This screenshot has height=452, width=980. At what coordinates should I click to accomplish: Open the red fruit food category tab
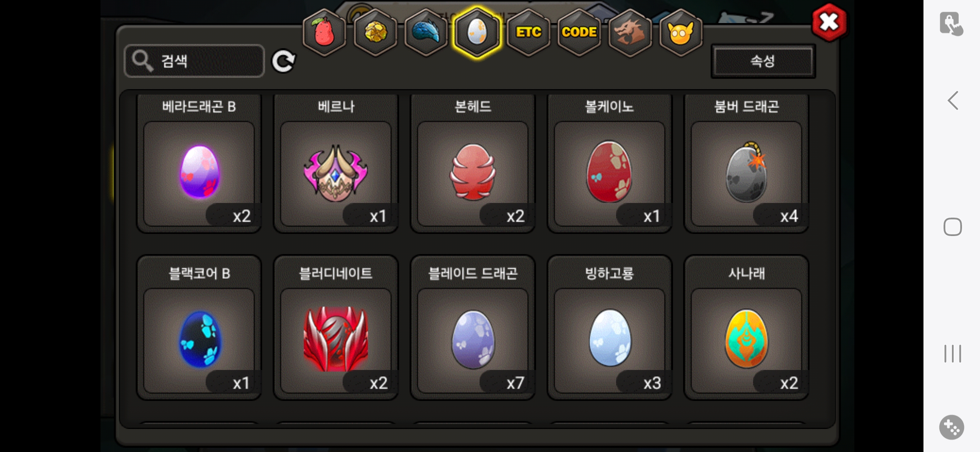(324, 33)
